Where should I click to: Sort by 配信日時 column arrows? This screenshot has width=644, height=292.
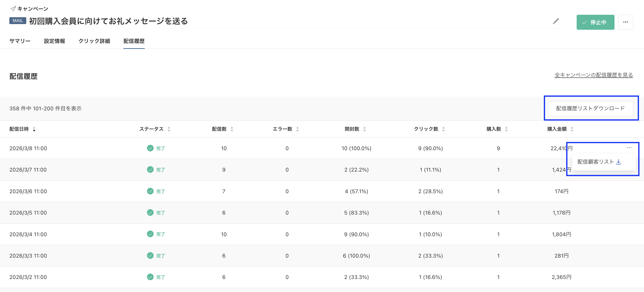coord(34,129)
